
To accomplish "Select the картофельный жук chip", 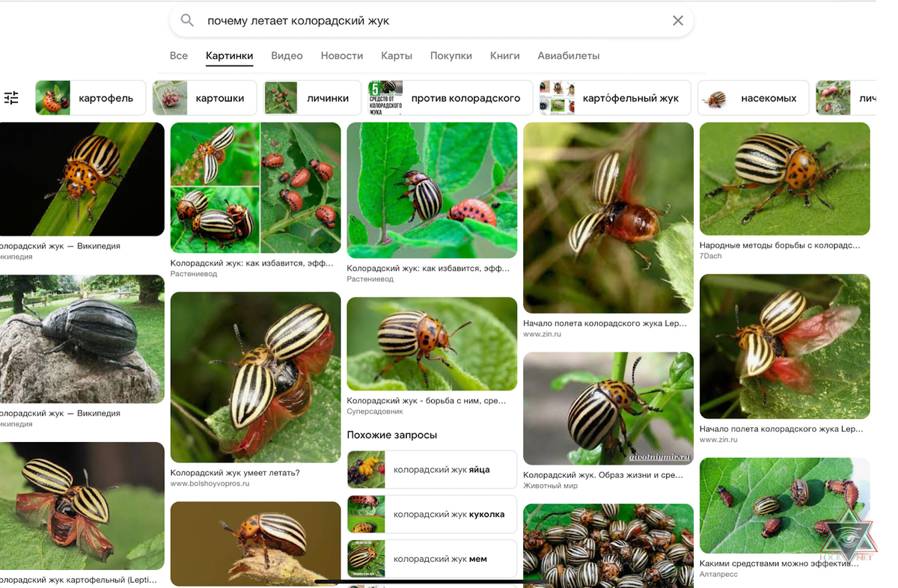I will tap(614, 98).
